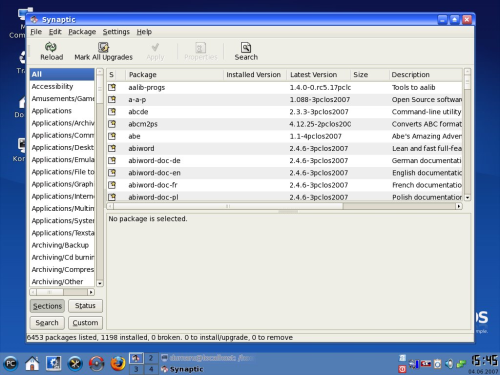Click the Reload toolbar icon
Viewport: 500px width, 375px height.
(51, 47)
